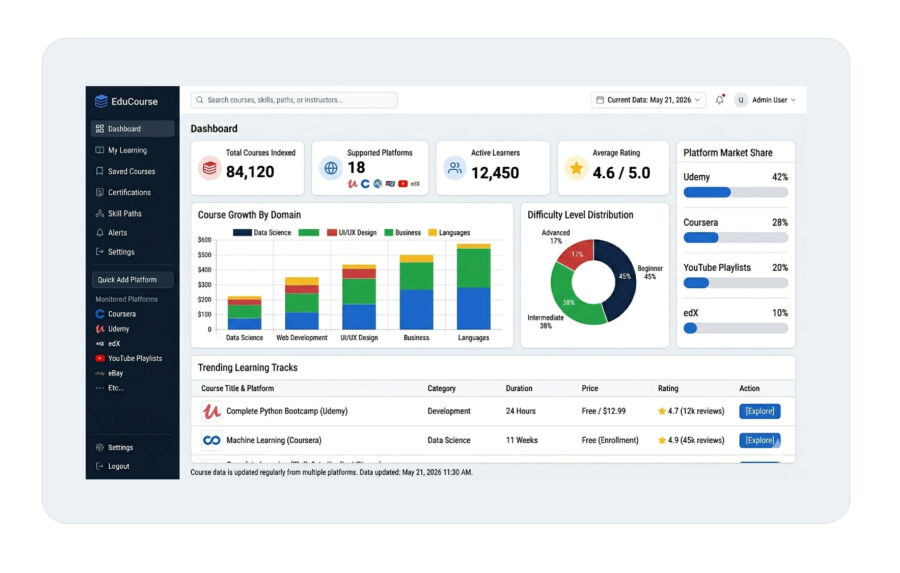900x573 pixels.
Task: Click Udemy logo under Supported Platforms
Action: point(352,184)
